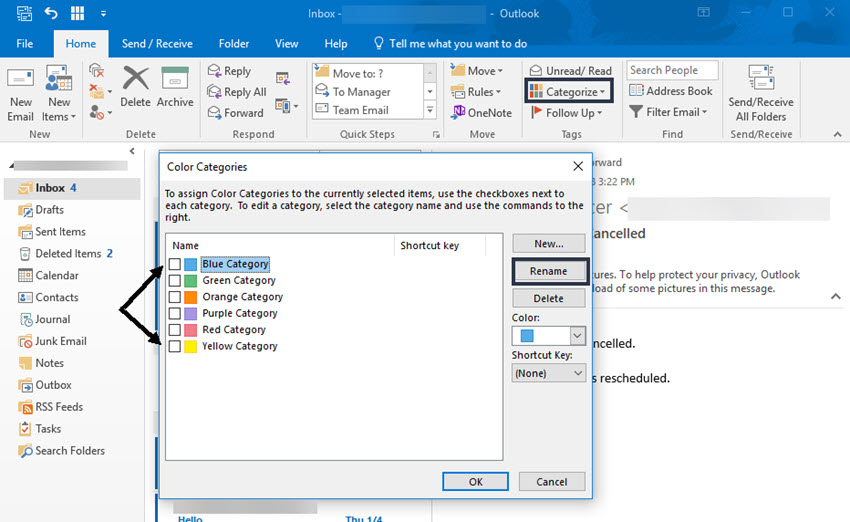Check the Green Category checkbox
850x522 pixels.
(175, 281)
